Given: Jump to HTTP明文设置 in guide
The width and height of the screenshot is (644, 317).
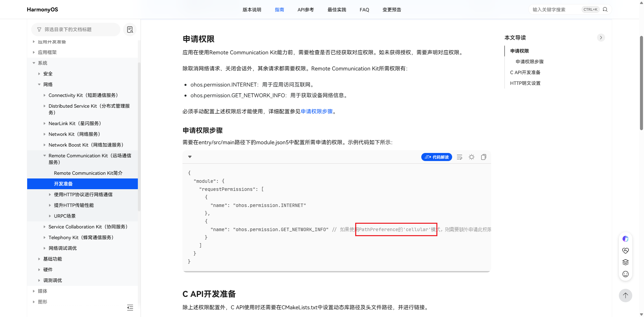Looking at the screenshot, I should coord(525,83).
